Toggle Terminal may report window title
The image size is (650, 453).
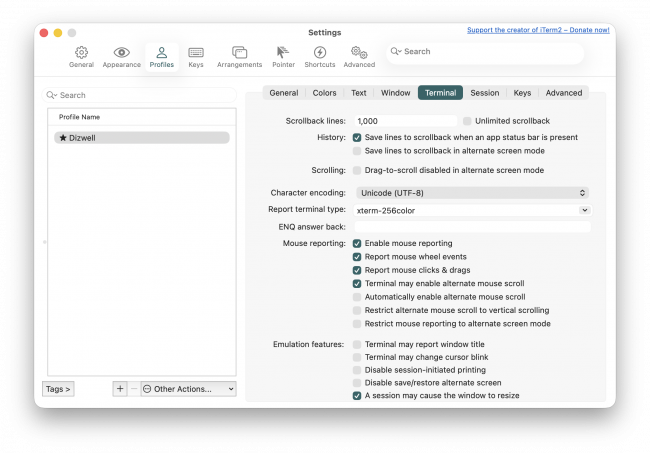(x=357, y=344)
